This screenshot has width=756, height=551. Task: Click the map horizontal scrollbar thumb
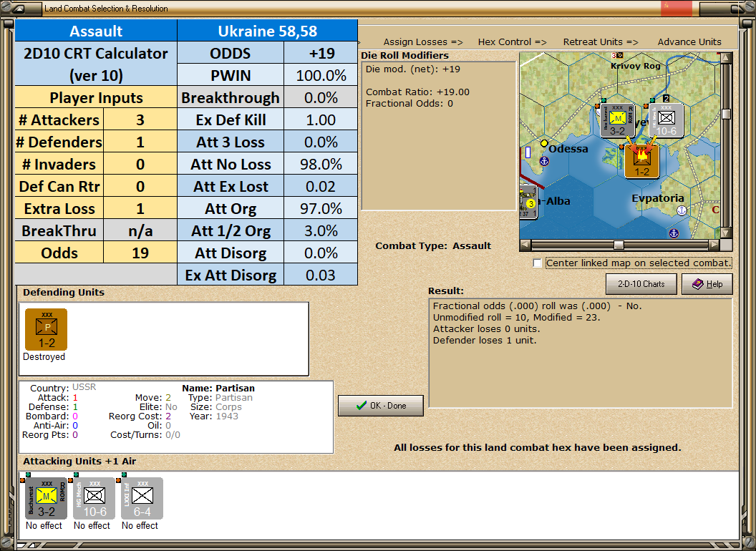[x=618, y=245]
